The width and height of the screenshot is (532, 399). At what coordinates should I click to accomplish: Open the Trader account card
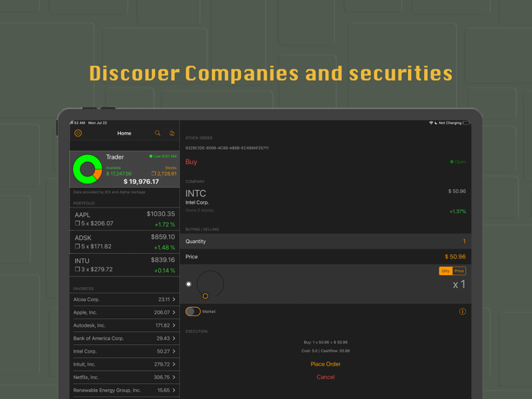(125, 169)
